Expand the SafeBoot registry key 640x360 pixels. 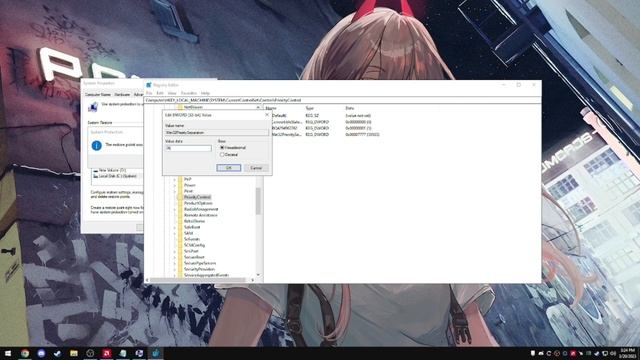175,227
